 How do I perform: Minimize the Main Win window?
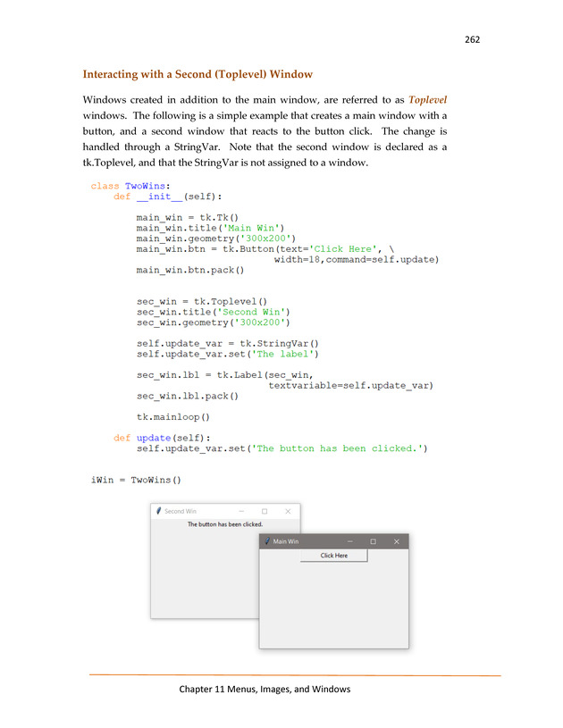pyautogui.click(x=349, y=541)
